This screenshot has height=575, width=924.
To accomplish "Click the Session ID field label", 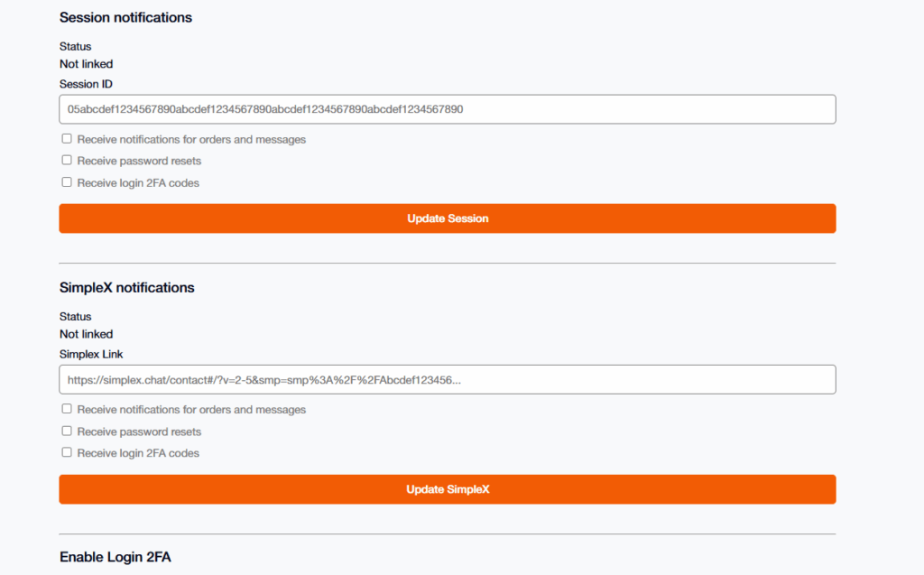I will tap(86, 84).
